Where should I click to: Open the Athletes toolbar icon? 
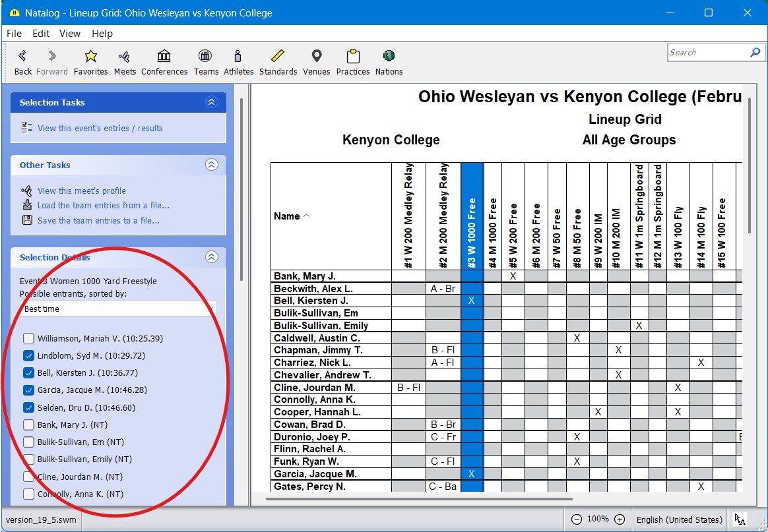coord(238,57)
